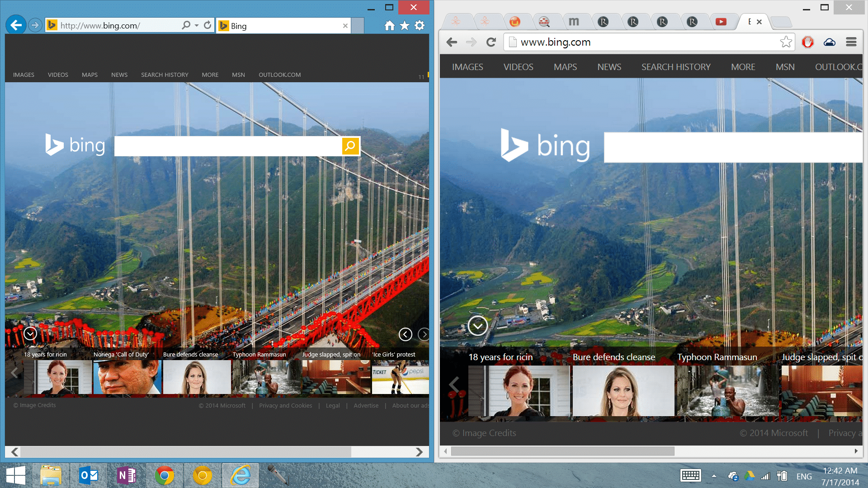
Task: Open 'Ice Girls protest' story thumbnail
Action: (x=400, y=377)
